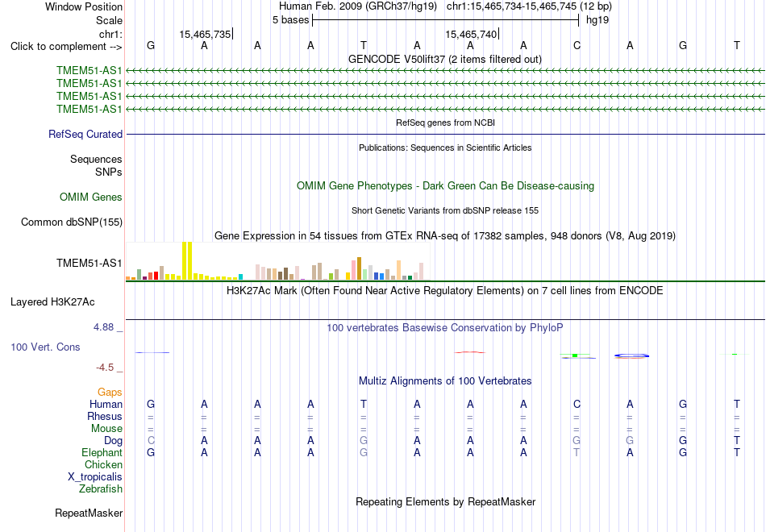
Task: Open Repeating Elements by RepeatMasker title
Action: (x=446, y=501)
